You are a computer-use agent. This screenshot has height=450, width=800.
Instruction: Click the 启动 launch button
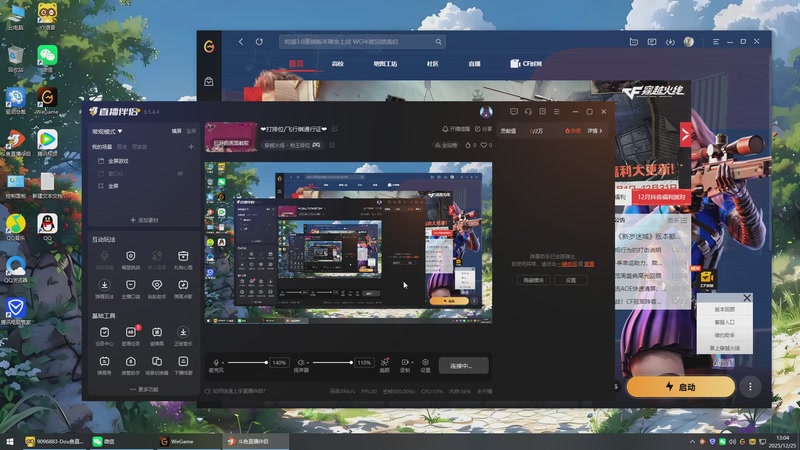(x=681, y=387)
